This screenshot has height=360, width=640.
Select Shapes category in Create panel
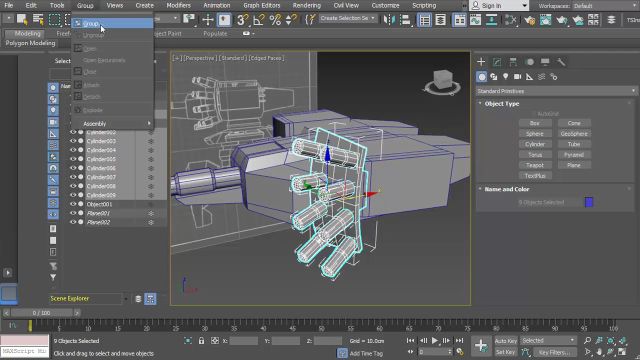(x=493, y=77)
